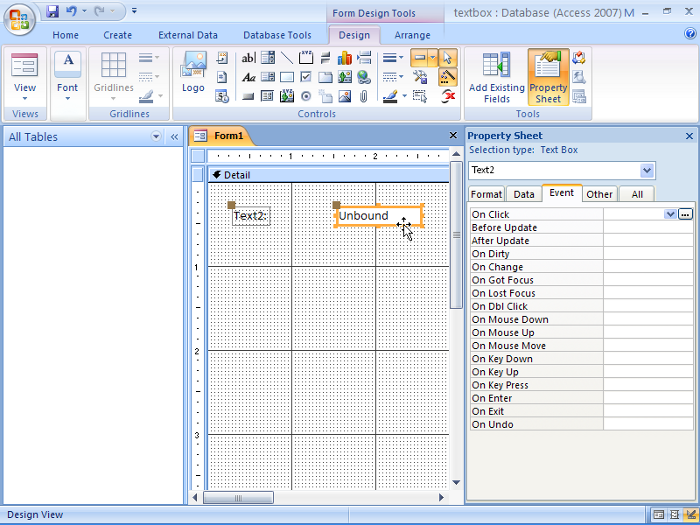Click Add Existing Fields
The image size is (700, 525).
496,77
